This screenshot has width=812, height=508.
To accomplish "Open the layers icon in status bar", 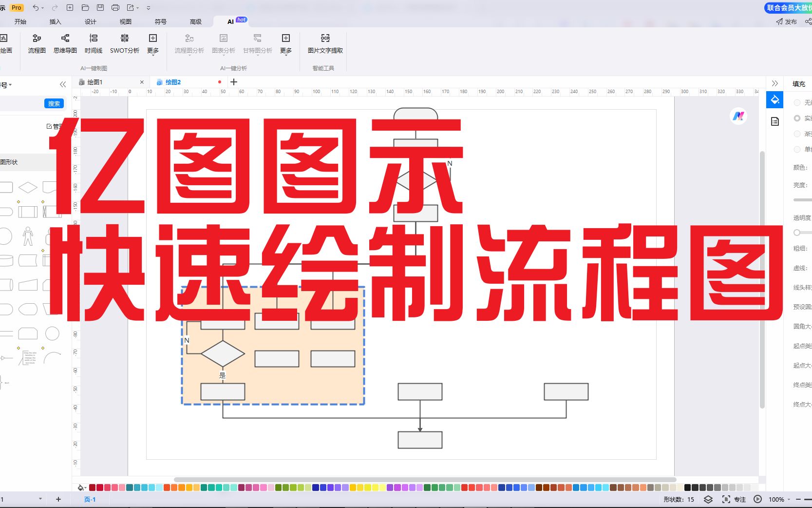I will [x=708, y=499].
